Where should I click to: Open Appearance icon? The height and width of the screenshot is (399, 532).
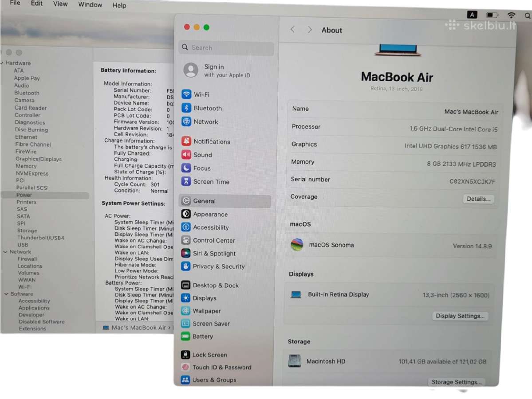point(186,214)
